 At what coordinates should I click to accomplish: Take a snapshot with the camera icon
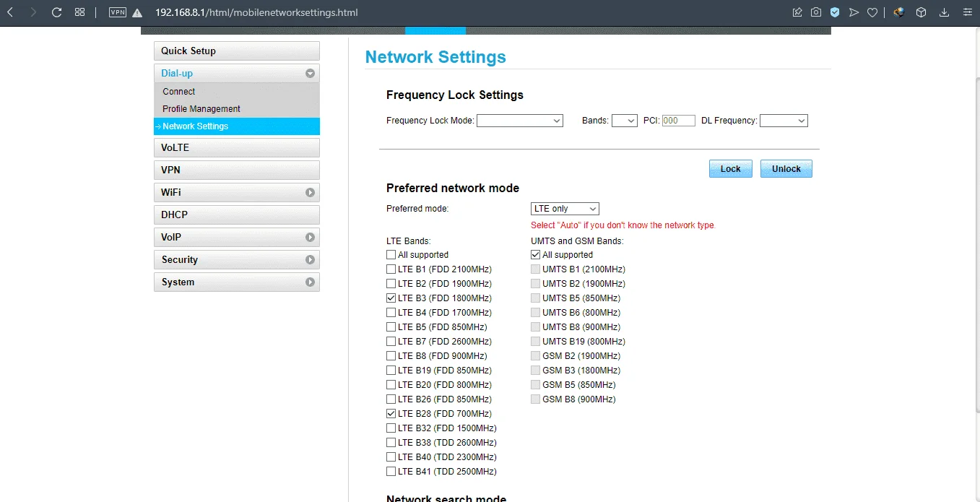[x=816, y=12]
